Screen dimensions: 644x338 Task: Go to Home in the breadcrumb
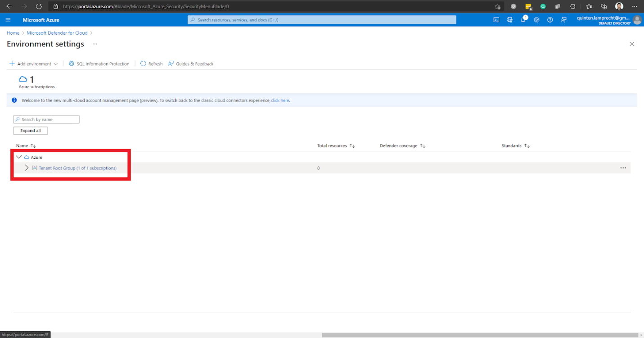coord(13,33)
